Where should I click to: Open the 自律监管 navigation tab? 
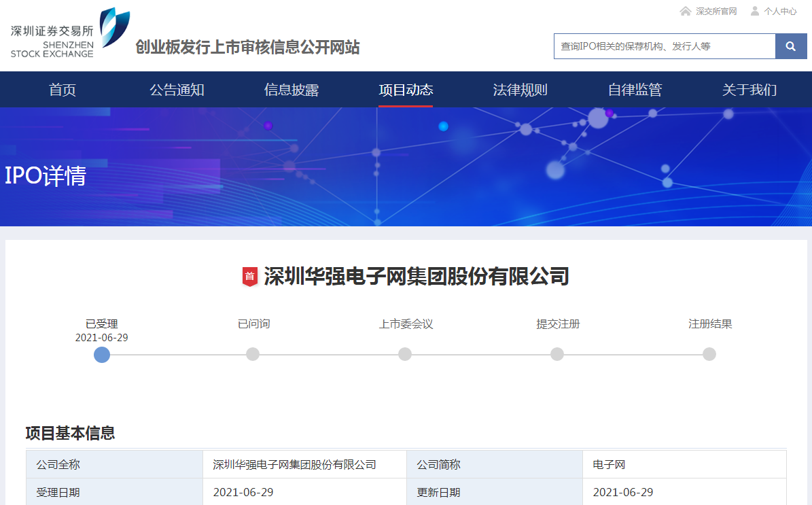tap(635, 90)
